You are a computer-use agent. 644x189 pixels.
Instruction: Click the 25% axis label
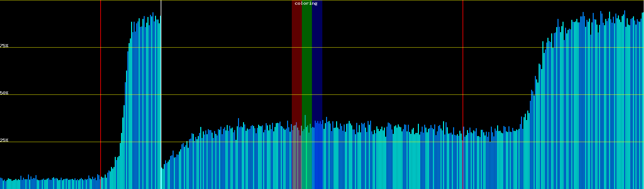click(4, 140)
